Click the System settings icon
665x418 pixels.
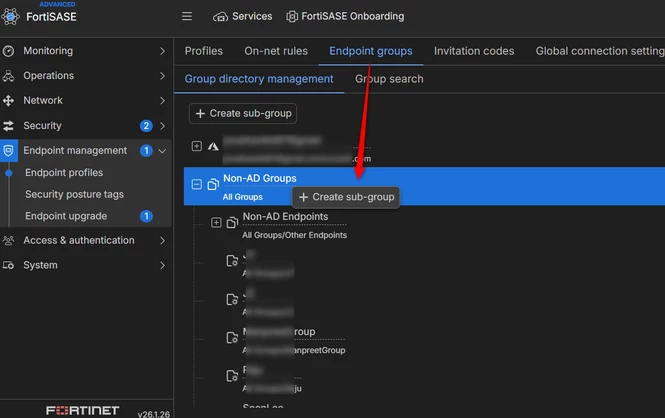pyautogui.click(x=8, y=265)
